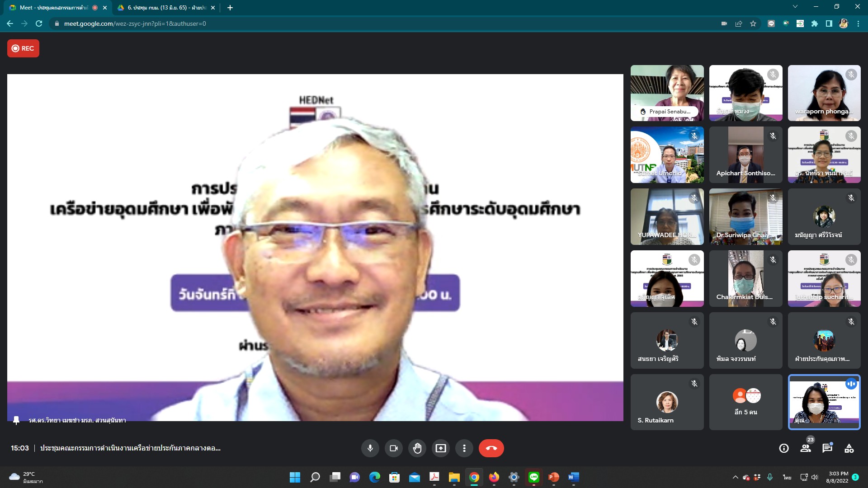This screenshot has height=488, width=868.
Task: Select the Meet browser tab
Action: (54, 8)
